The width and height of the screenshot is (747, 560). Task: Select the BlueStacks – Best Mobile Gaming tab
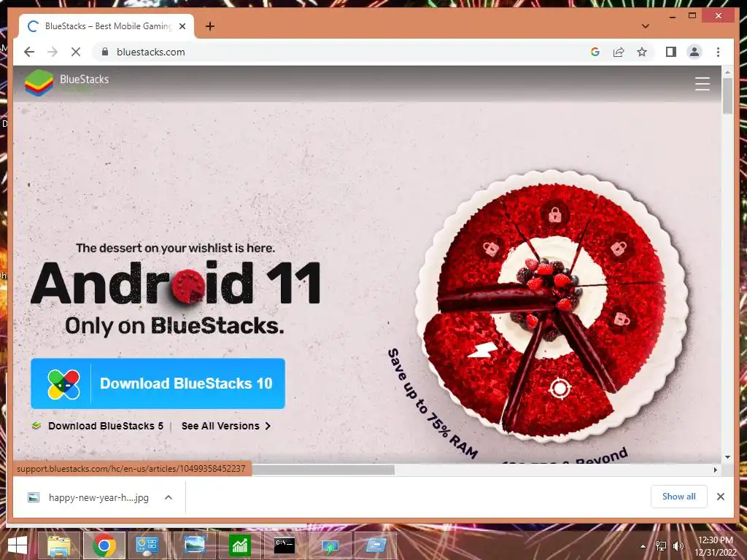click(x=107, y=26)
